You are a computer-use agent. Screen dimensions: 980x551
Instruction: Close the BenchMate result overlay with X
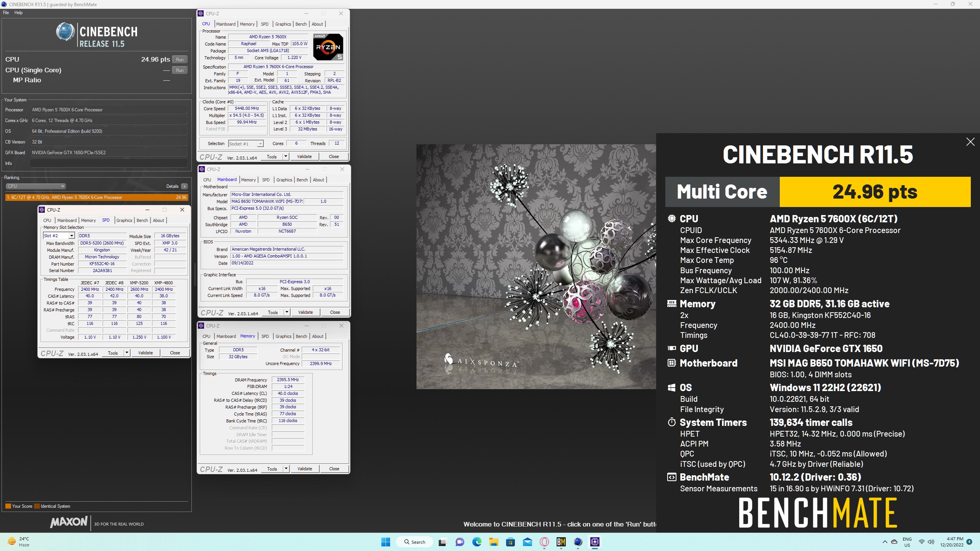coord(970,142)
